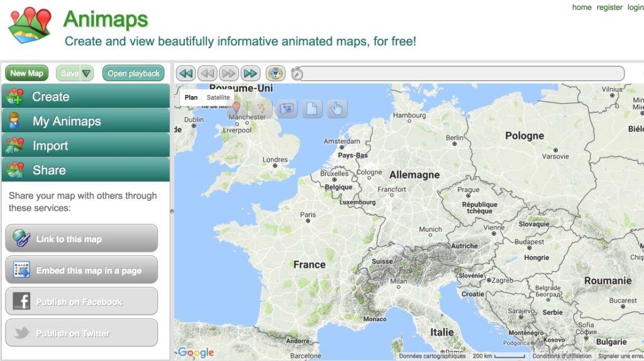Click the Allemagne country label
The height and width of the screenshot is (361, 644).
pos(414,175)
